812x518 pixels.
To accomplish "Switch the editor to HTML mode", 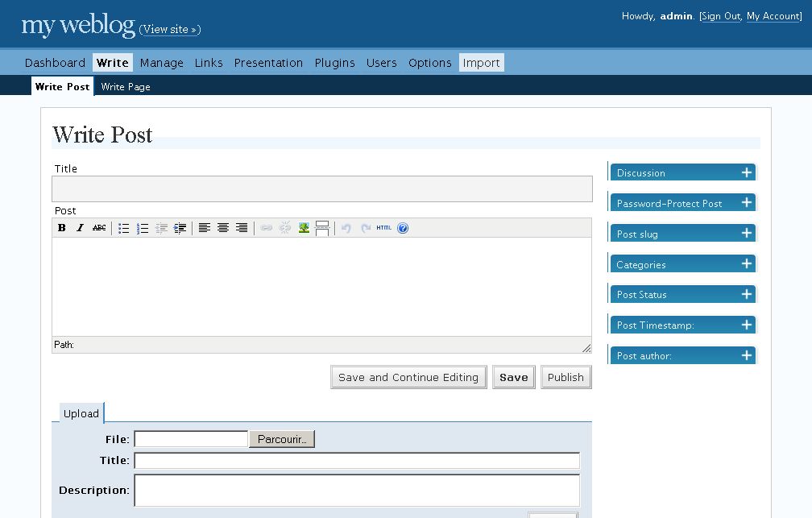I will coord(383,227).
